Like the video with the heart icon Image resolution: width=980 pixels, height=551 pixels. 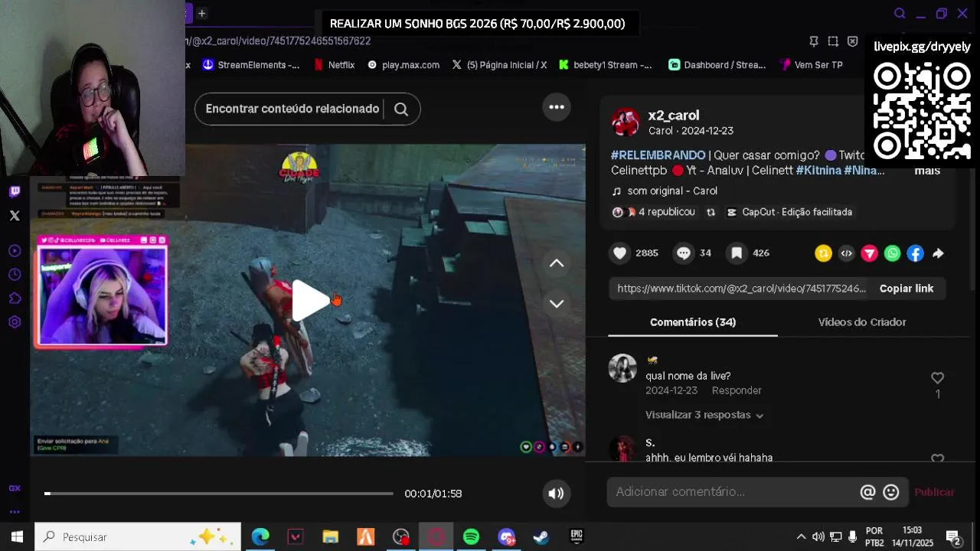pos(620,253)
